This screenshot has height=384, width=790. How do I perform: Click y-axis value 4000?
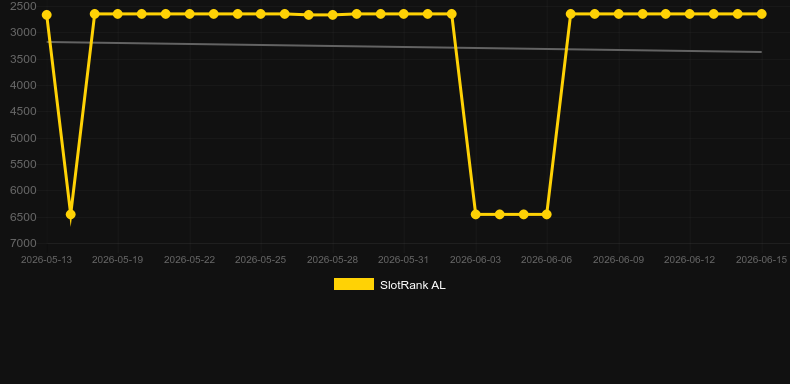(23, 86)
